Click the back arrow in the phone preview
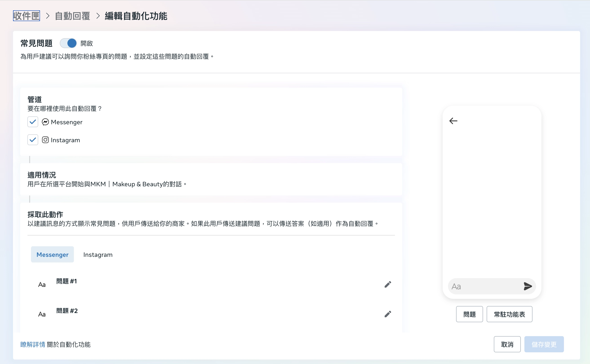Screen dimensions: 590x364 tap(453, 121)
